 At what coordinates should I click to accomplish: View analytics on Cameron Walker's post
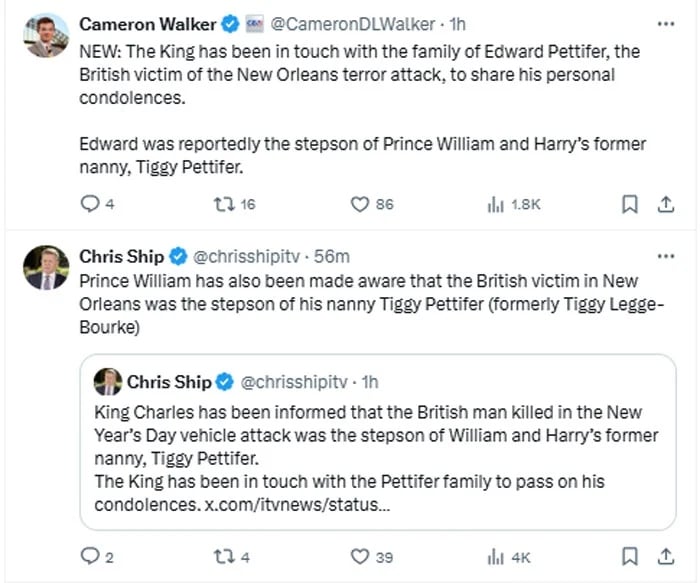click(x=495, y=204)
